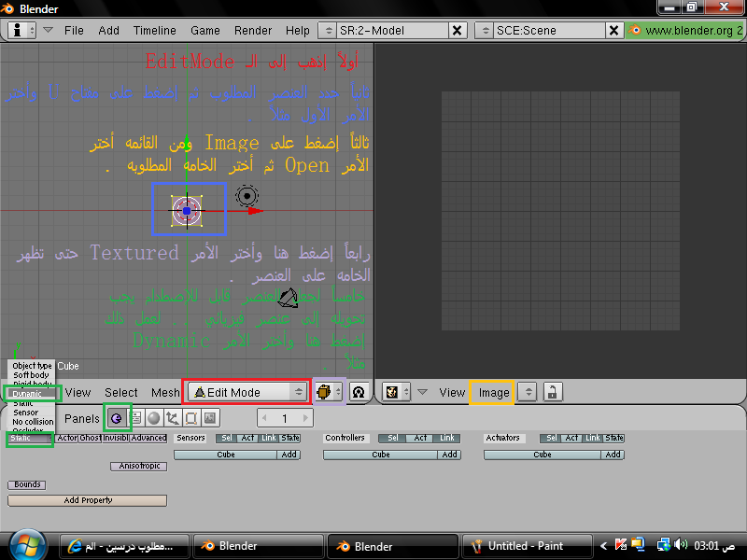Open the Static physics type dropdown button
The width and height of the screenshot is (747, 560).
click(30, 438)
